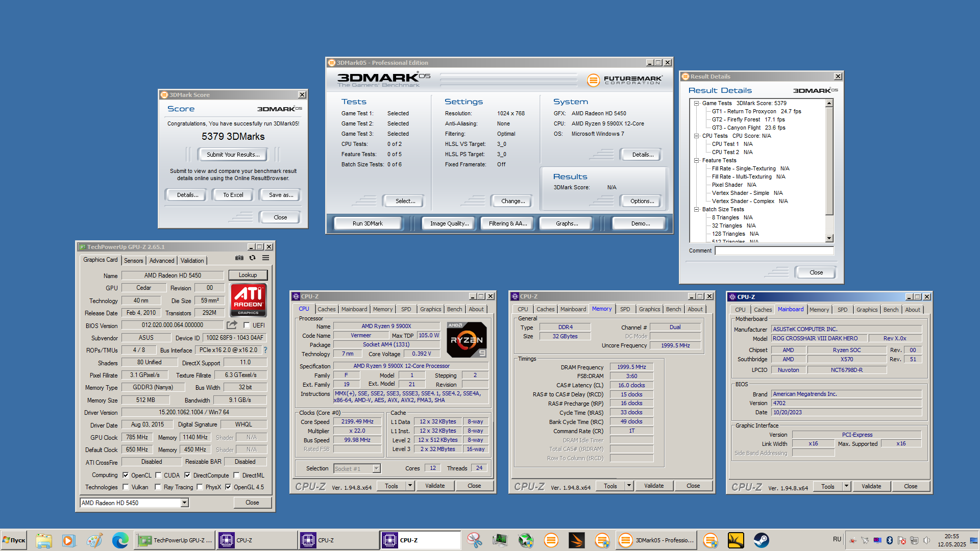Image resolution: width=980 pixels, height=551 pixels.
Task: Open the Snipping Tool scissors taskbar icon
Action: click(x=475, y=540)
